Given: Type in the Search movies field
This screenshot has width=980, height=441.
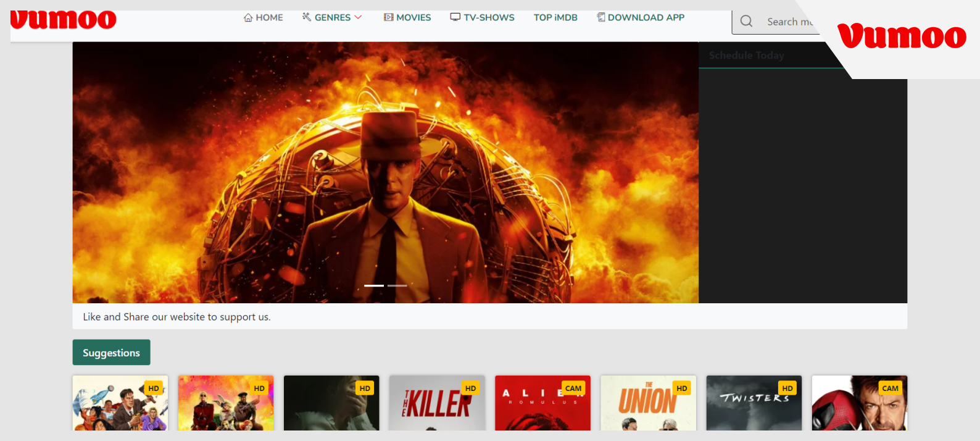Looking at the screenshot, I should click(790, 22).
